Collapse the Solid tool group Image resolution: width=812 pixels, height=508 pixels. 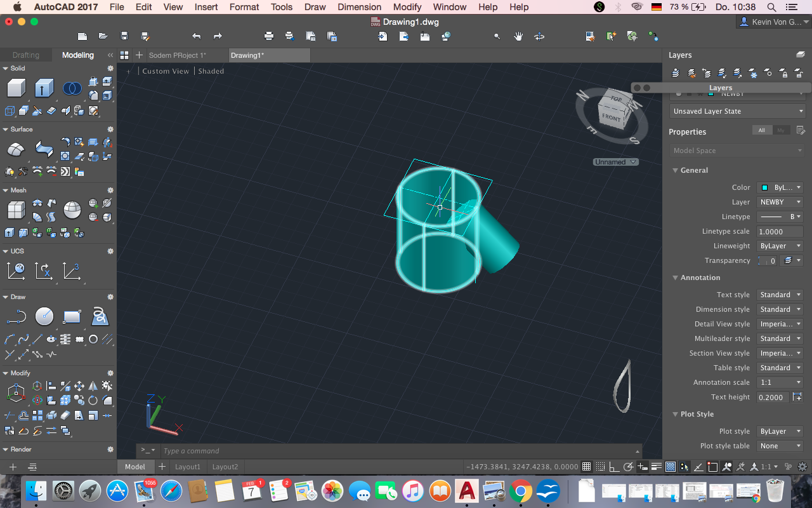point(6,68)
